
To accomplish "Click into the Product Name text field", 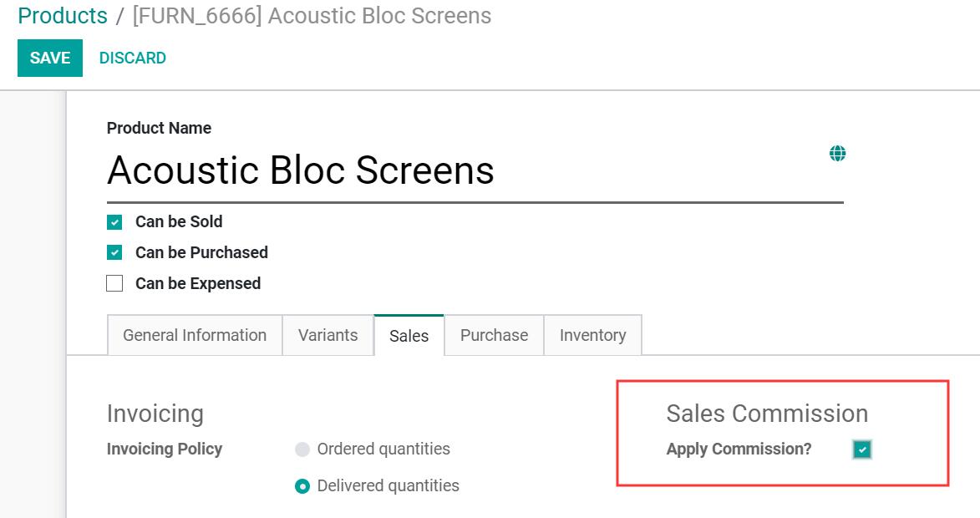I will pyautogui.click(x=475, y=170).
